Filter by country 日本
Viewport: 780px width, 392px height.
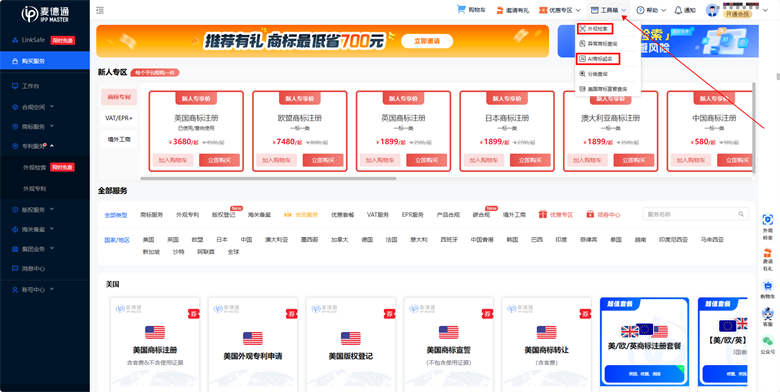point(222,239)
